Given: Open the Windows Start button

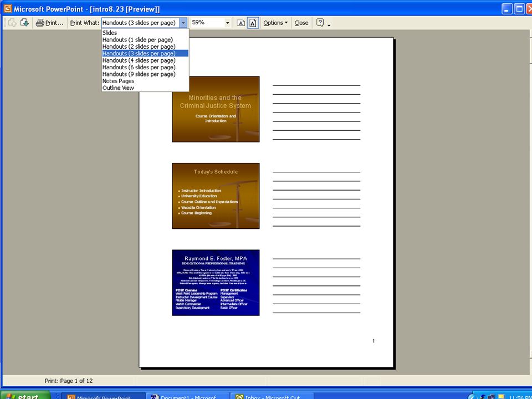Looking at the screenshot, I should (26, 396).
